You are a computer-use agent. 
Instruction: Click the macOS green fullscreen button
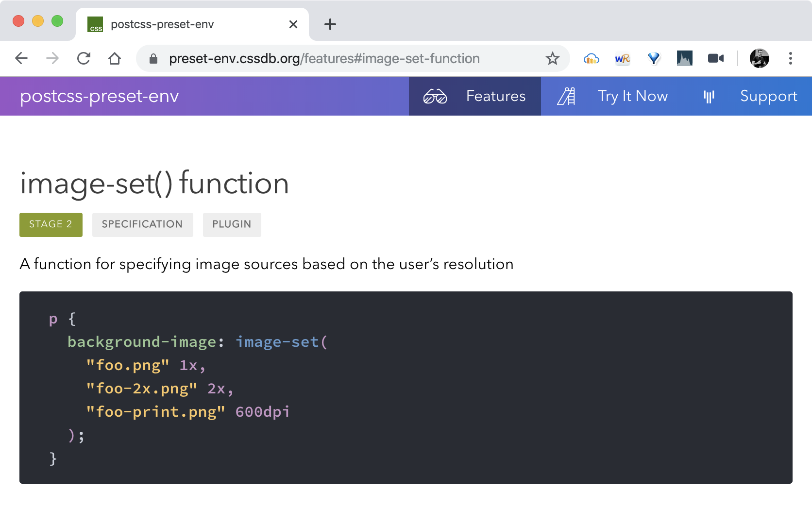(x=57, y=21)
